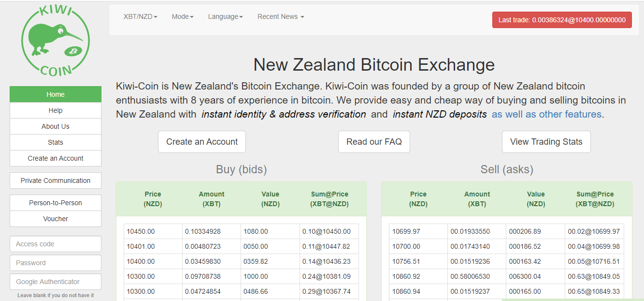The width and height of the screenshot is (644, 301).
Task: Follow the 'as well as other features' link
Action: [546, 114]
